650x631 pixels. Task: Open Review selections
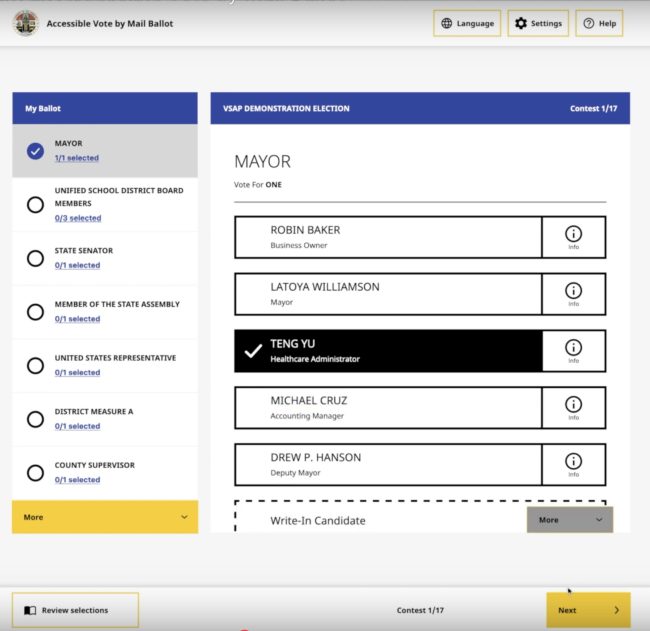[75, 610]
